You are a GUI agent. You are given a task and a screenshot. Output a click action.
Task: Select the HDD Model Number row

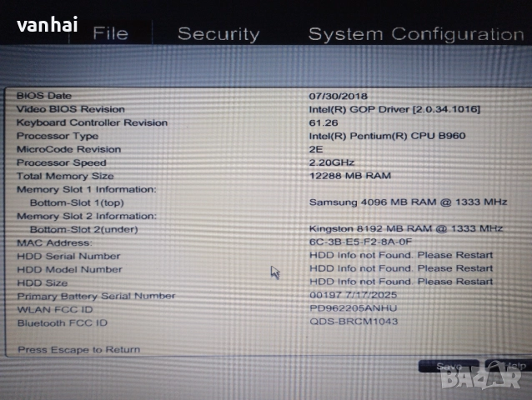[x=69, y=269]
